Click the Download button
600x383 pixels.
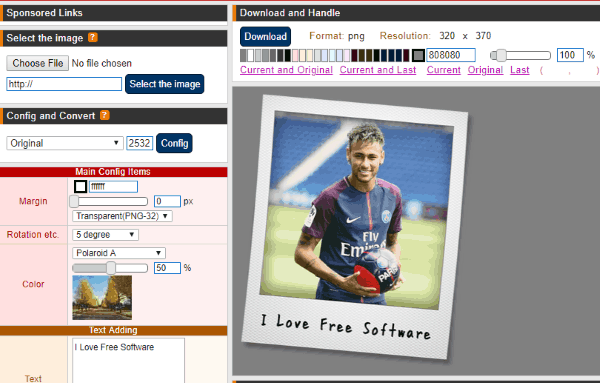pos(265,36)
